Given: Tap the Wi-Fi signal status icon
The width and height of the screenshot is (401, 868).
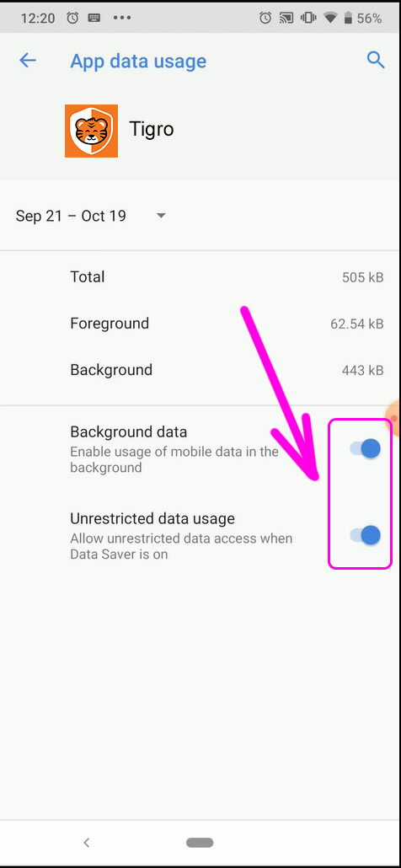Looking at the screenshot, I should [331, 19].
